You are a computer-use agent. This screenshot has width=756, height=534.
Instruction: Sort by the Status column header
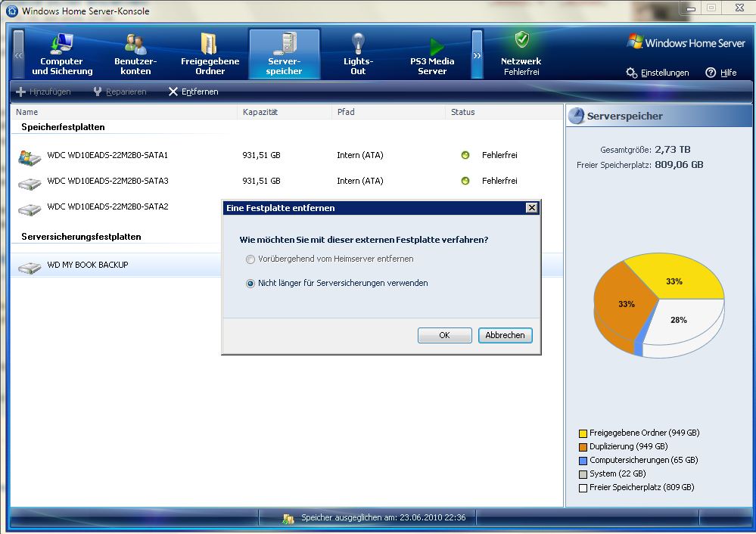click(503, 112)
